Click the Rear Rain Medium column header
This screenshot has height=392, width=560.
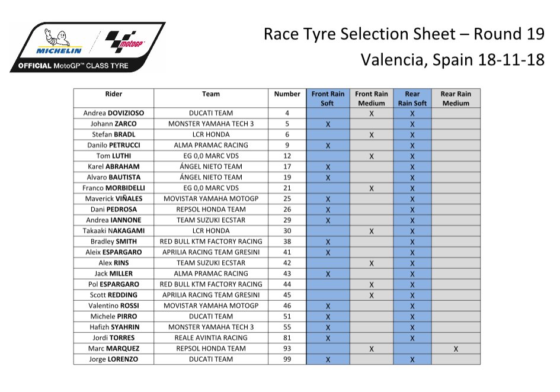click(x=455, y=98)
